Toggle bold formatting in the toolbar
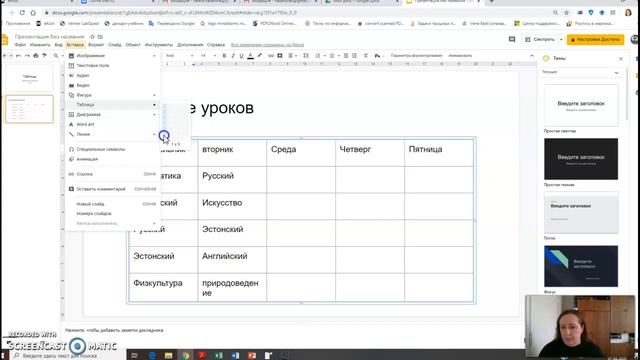The height and width of the screenshot is (360, 640). coord(224,56)
